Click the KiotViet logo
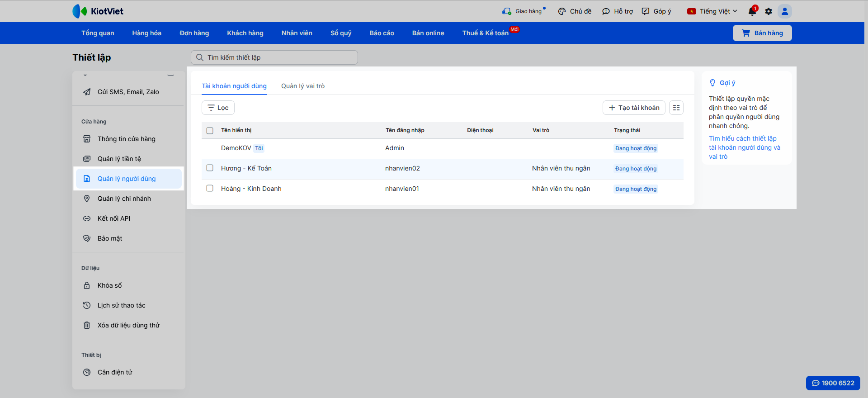868x398 pixels. (98, 11)
